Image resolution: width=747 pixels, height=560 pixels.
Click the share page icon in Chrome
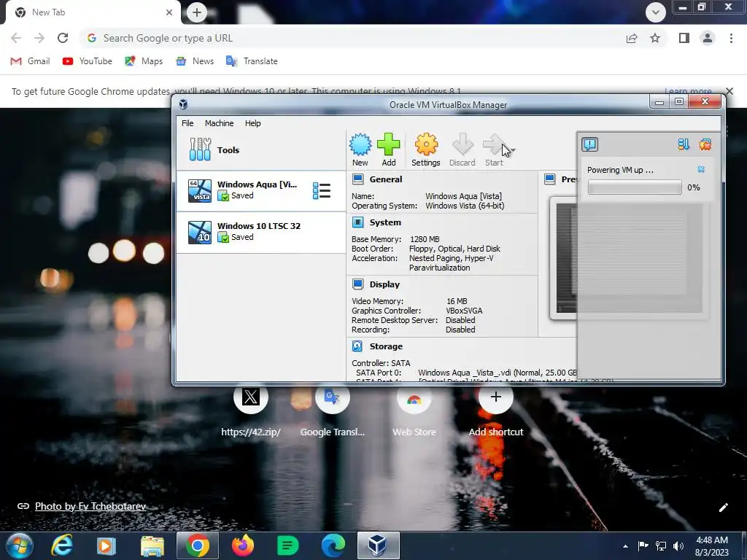pyautogui.click(x=632, y=38)
